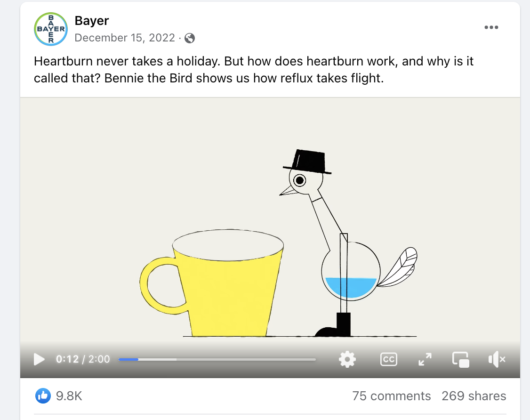Expand video to fullscreen
Viewport: 530px width, 420px height.
(x=425, y=359)
